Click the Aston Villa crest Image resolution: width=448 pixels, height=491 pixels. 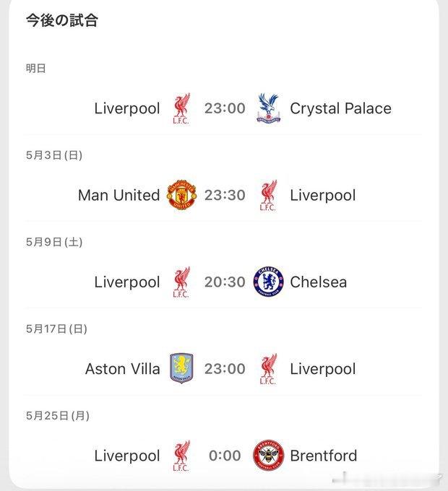click(181, 368)
